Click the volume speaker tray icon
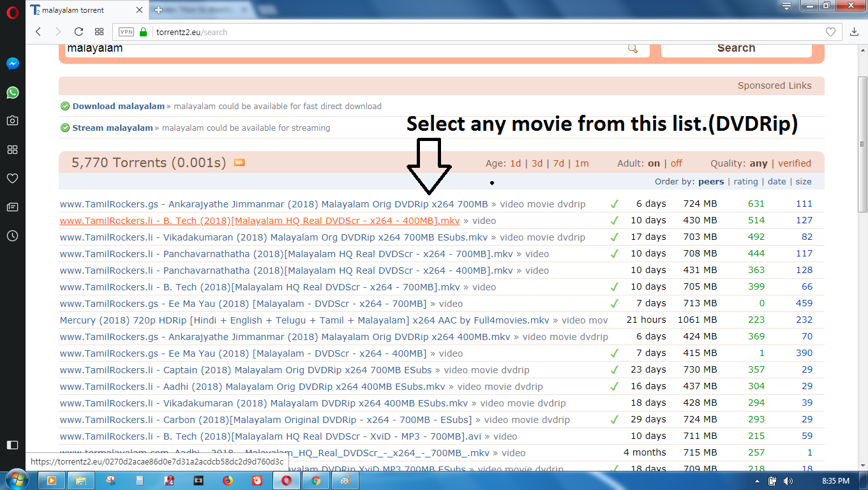 (788, 481)
